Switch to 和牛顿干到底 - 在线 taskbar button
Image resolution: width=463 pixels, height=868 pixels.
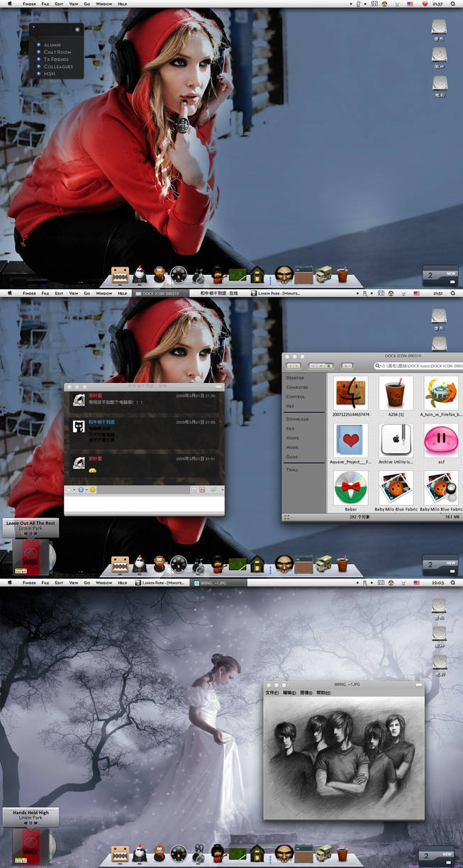coord(219,293)
